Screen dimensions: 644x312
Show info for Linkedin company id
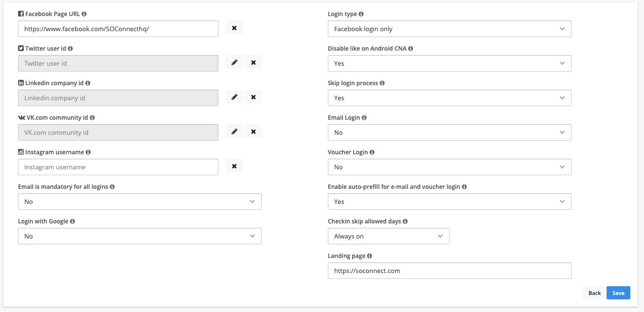click(x=88, y=83)
